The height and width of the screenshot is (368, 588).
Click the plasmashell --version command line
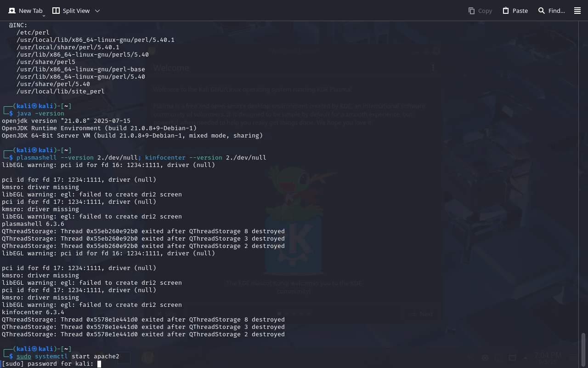point(141,158)
